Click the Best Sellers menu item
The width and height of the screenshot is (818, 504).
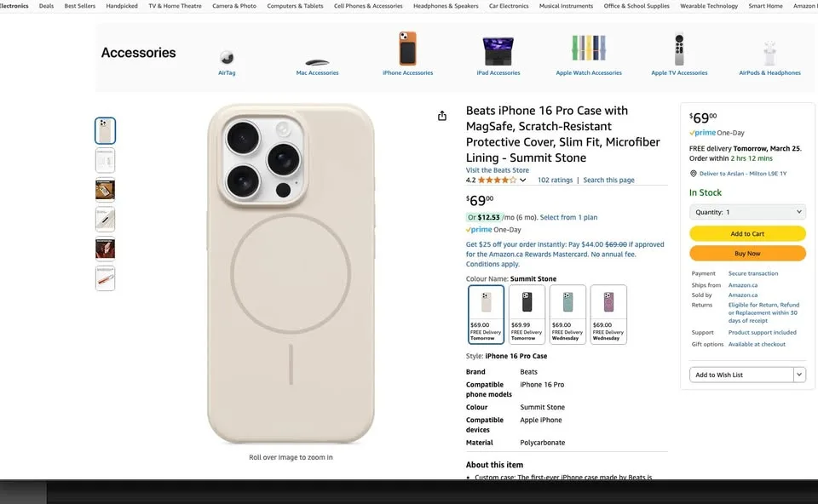pyautogui.click(x=82, y=5)
